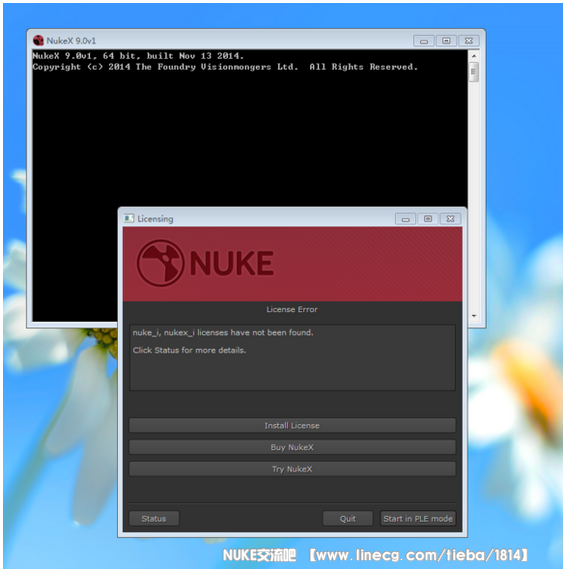
Task: Show license Status details
Action: click(x=154, y=518)
